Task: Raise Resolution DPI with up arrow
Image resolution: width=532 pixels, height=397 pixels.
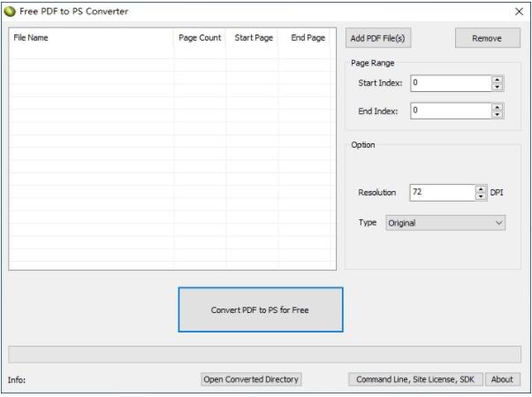Action: [481, 188]
